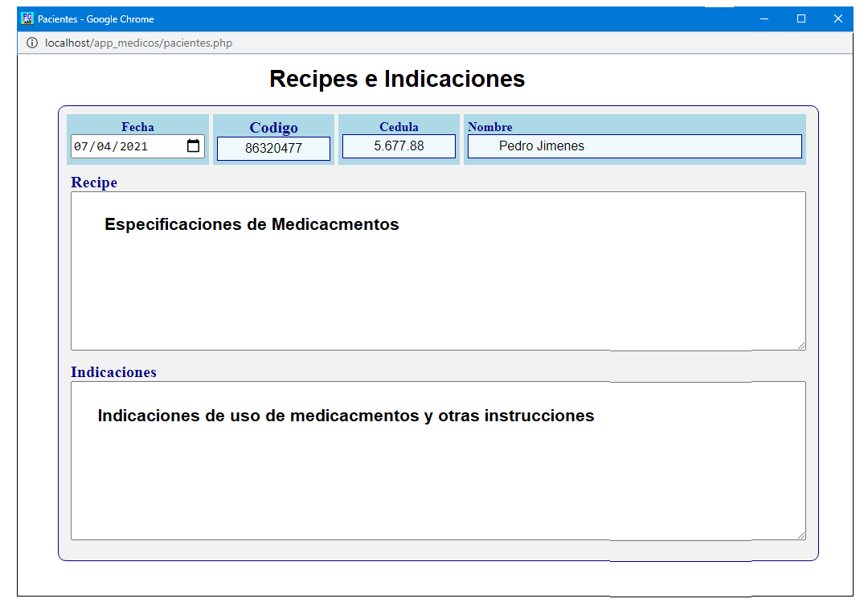Click the Recipes e Indicaciones heading
This screenshot has height=611, width=868.
(397, 79)
